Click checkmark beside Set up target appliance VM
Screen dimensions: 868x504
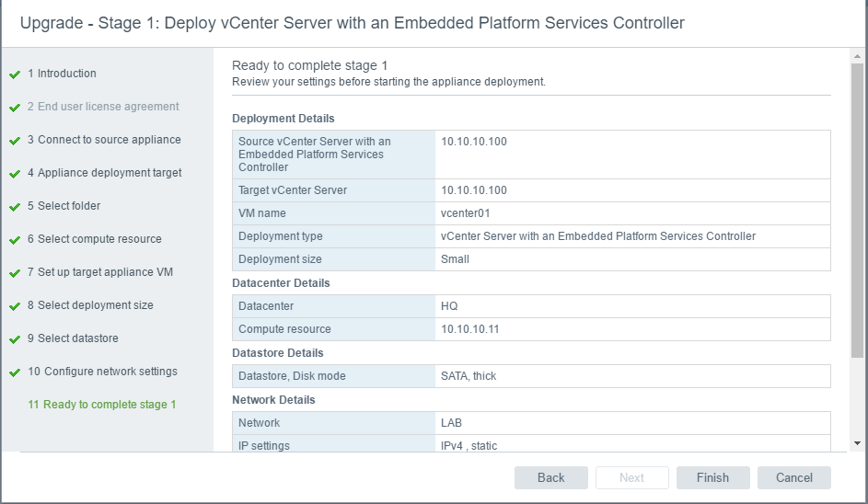pos(15,273)
